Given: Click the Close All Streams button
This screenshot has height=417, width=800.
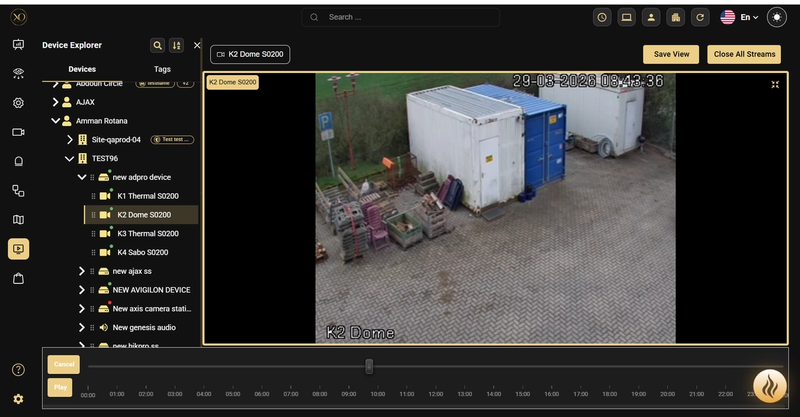Looking at the screenshot, I should point(744,54).
